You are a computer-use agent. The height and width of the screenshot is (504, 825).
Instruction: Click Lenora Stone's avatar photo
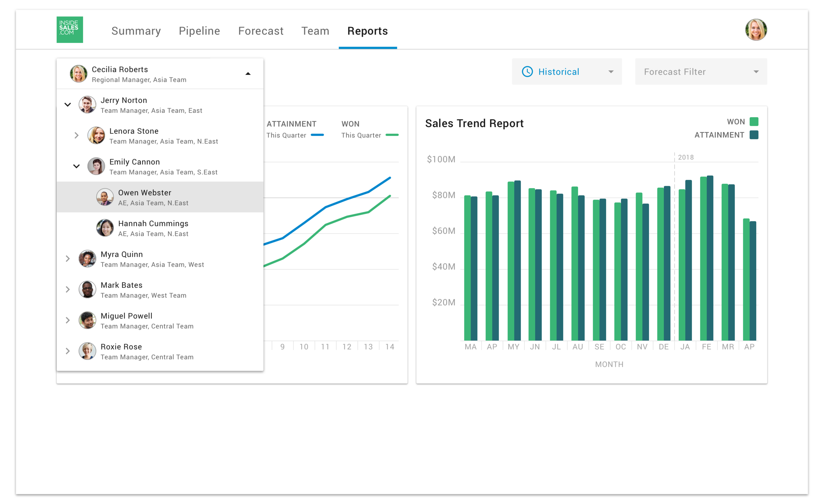point(96,136)
